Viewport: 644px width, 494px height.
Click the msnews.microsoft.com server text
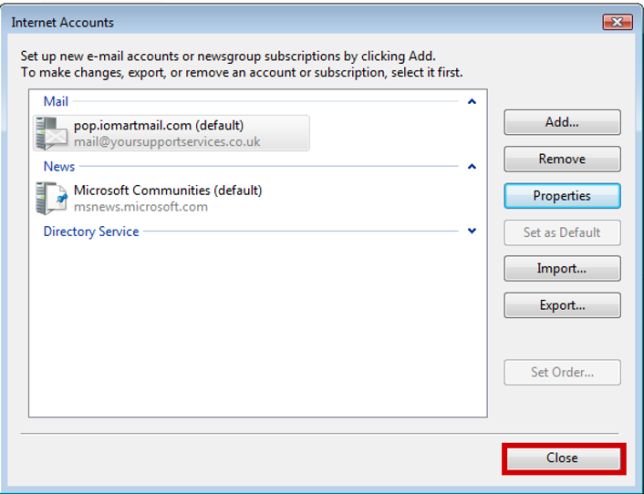coord(141,207)
